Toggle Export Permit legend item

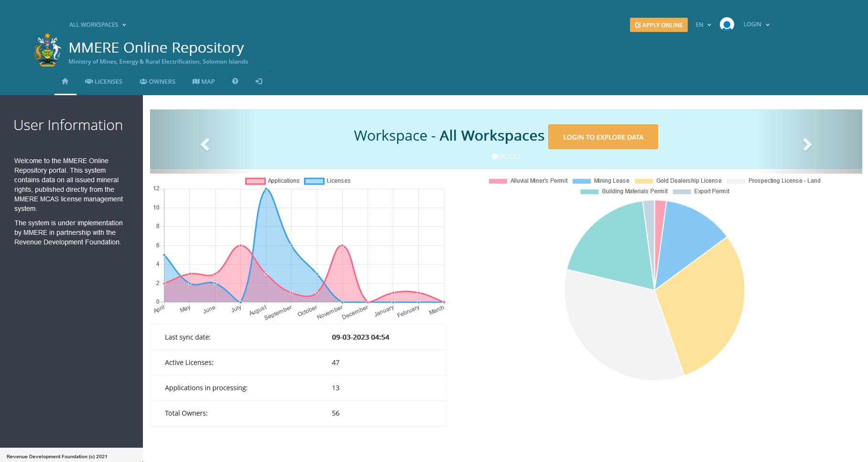point(701,191)
